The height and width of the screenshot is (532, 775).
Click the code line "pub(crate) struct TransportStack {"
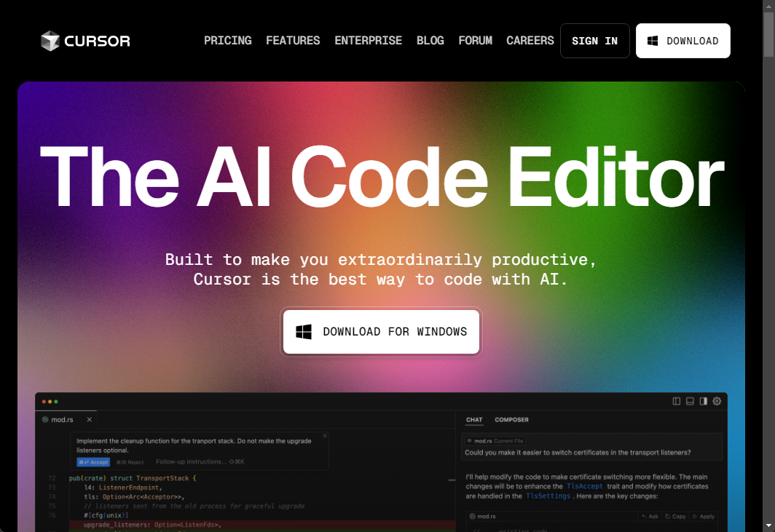pos(133,478)
